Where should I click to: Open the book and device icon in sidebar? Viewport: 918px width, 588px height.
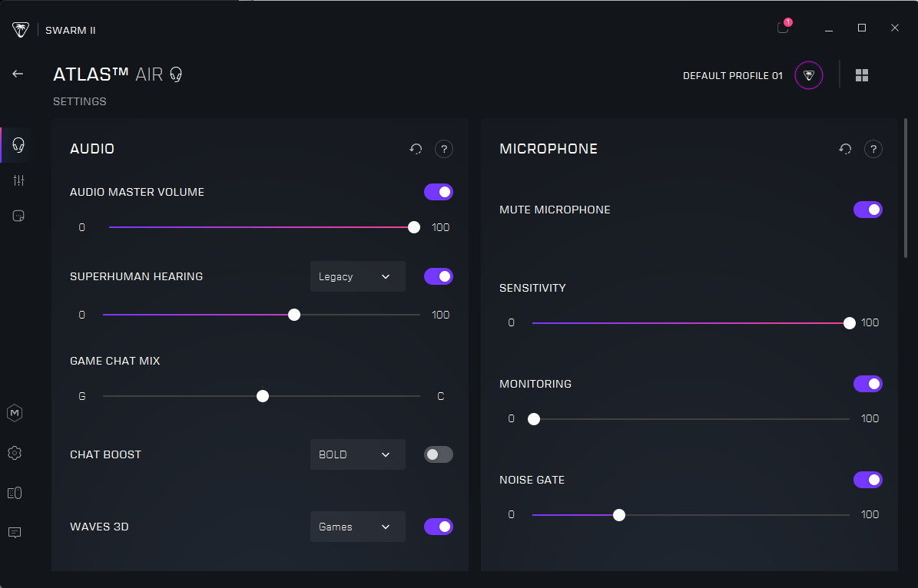[x=15, y=494]
